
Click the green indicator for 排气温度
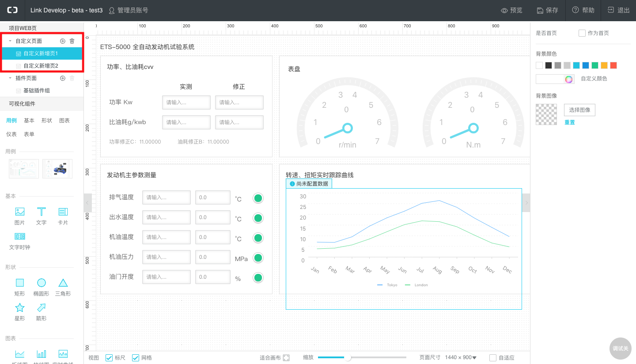[x=258, y=198]
